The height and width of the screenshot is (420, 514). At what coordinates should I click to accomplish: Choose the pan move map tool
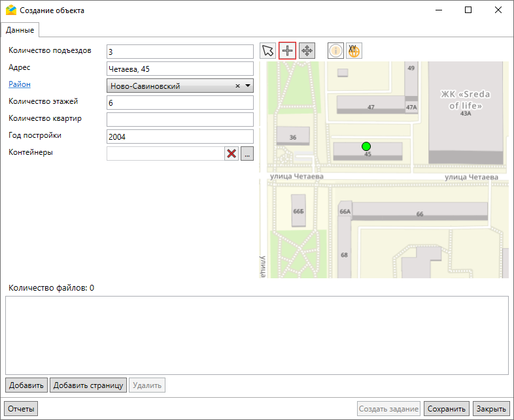(307, 51)
